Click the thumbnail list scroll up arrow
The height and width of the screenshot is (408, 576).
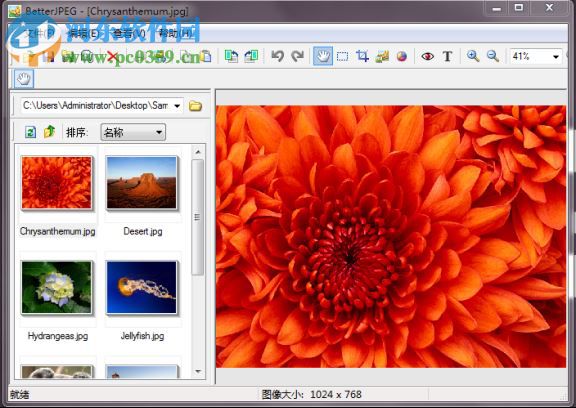pyautogui.click(x=198, y=151)
